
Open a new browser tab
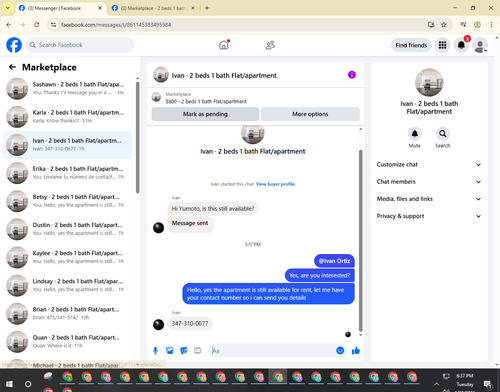[x=207, y=8]
